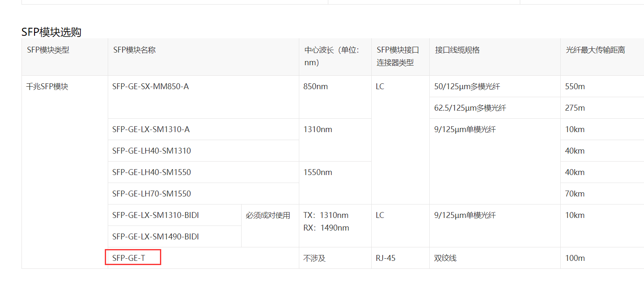Click the highlighted SFP-GE-T module name
Viewport: 644px width, 284px height.
point(129,258)
